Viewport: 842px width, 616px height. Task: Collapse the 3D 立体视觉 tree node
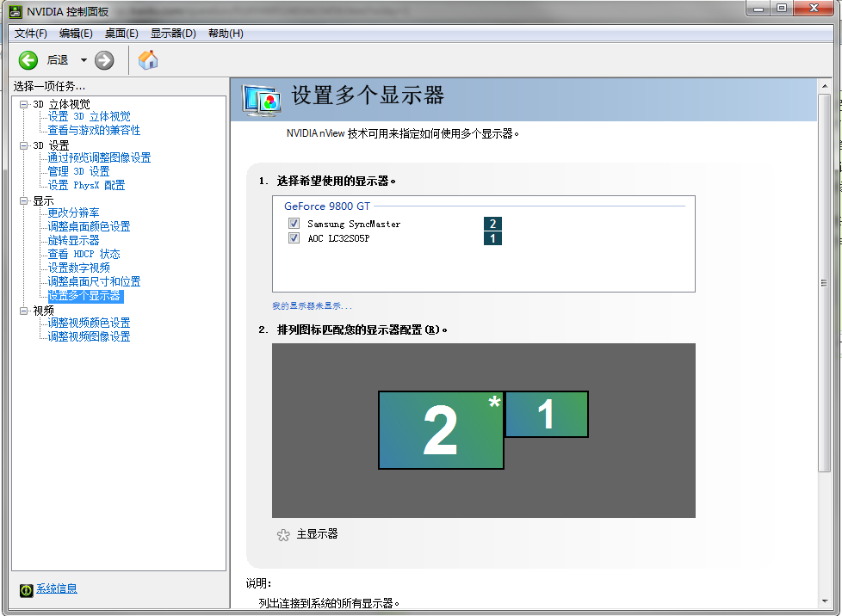pyautogui.click(x=23, y=104)
